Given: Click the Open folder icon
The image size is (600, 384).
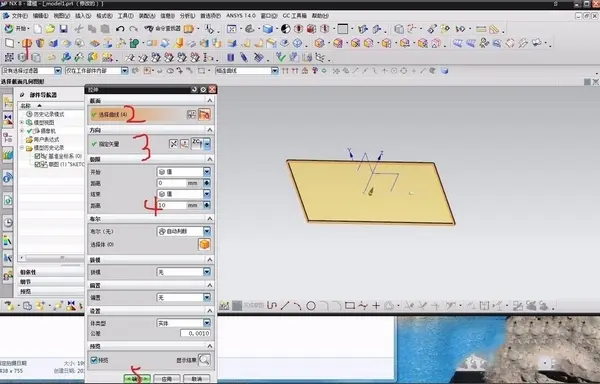Looking at the screenshot, I should [x=50, y=29].
